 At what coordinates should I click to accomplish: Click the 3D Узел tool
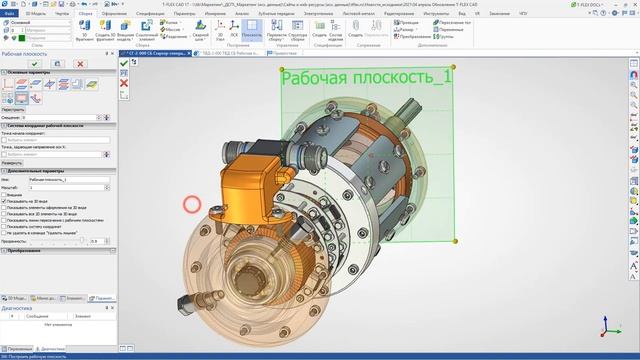pos(220,31)
